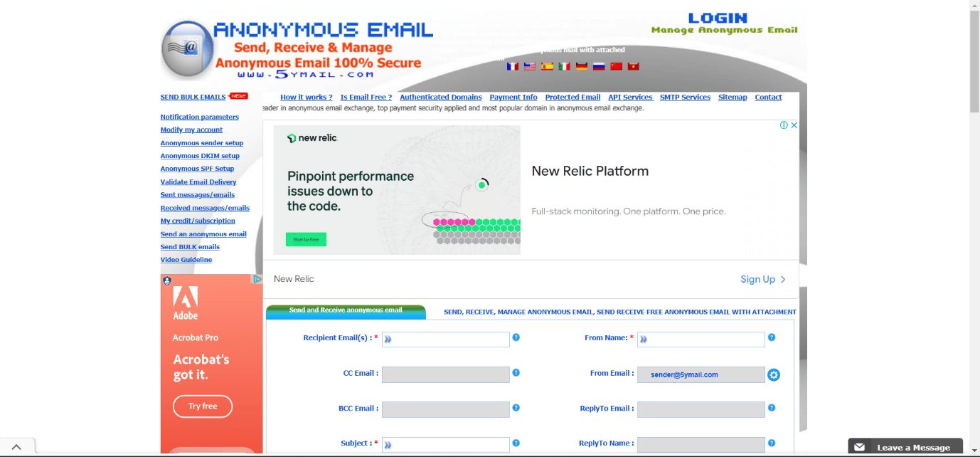This screenshot has height=457, width=980.
Task: Open Payment Info menu item
Action: (x=513, y=98)
